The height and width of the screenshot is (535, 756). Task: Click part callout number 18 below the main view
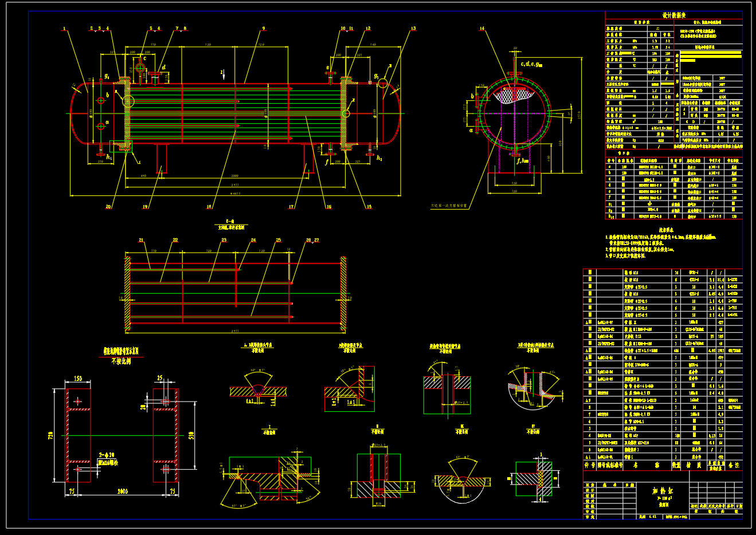coord(209,207)
